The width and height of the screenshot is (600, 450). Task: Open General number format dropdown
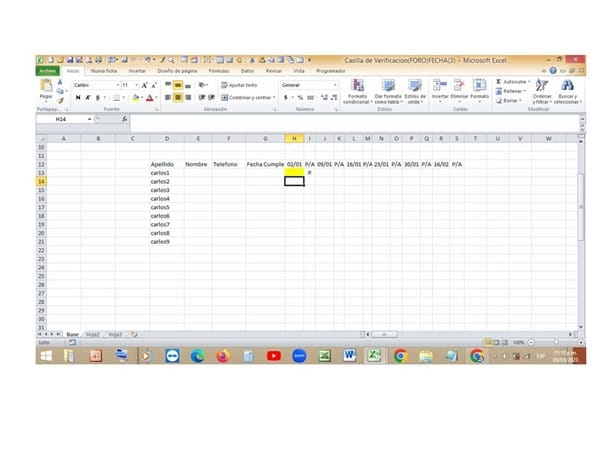coord(335,85)
